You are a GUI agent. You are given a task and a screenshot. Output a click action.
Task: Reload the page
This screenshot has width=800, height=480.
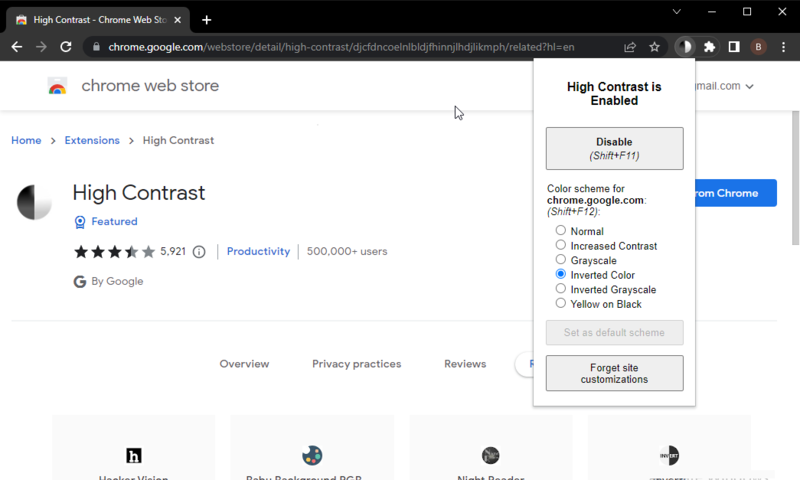66,47
